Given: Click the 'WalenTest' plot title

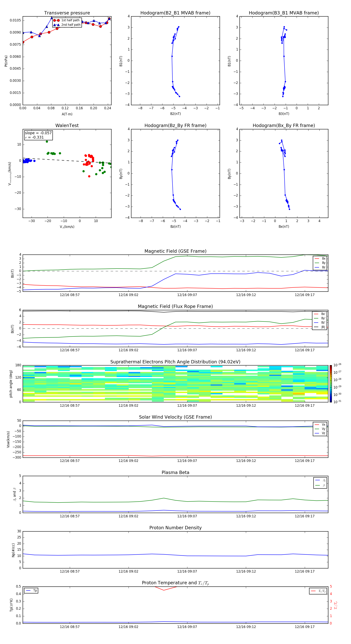Looking at the screenshot, I should pyautogui.click(x=67, y=125).
